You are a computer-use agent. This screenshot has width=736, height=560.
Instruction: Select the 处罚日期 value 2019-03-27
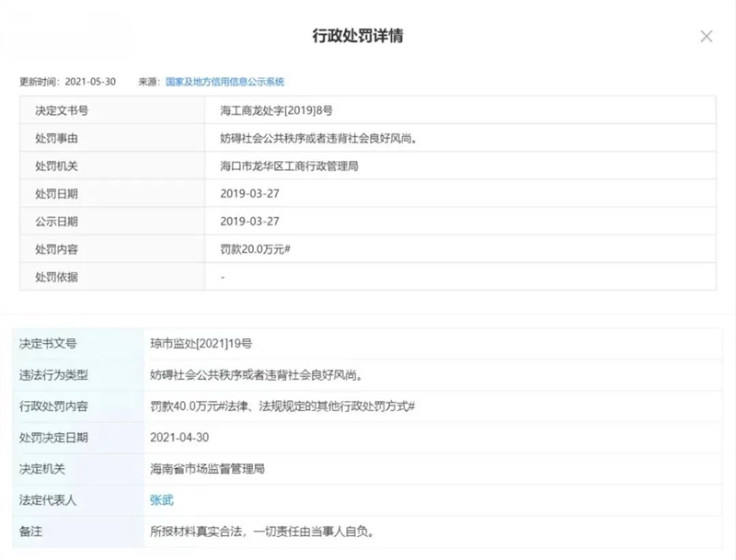249,194
